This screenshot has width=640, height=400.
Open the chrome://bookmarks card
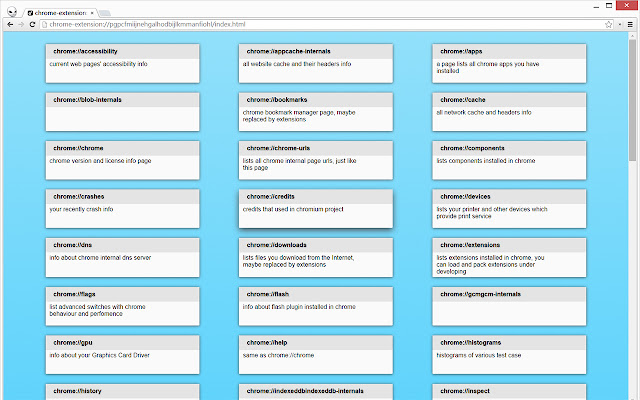point(316,112)
